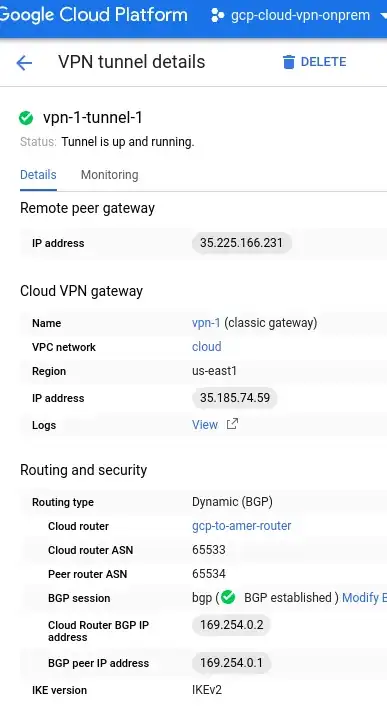
Task: Go back using the left arrow
Action: (24, 63)
